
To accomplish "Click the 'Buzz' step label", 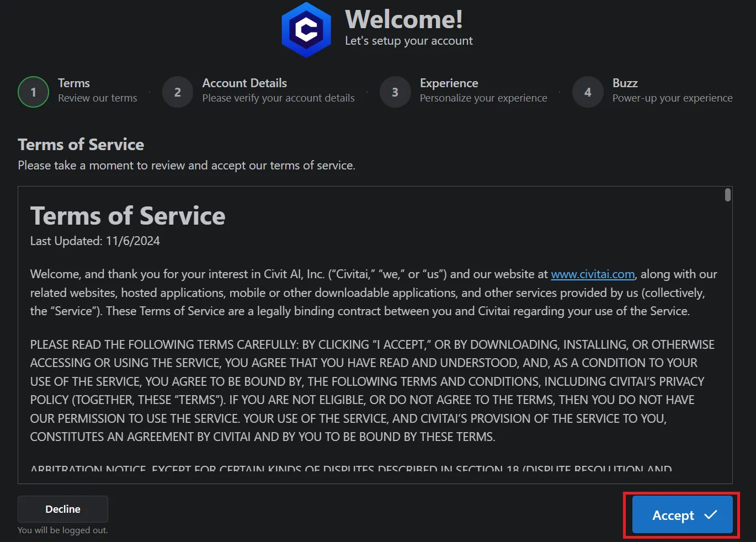I will click(x=625, y=83).
